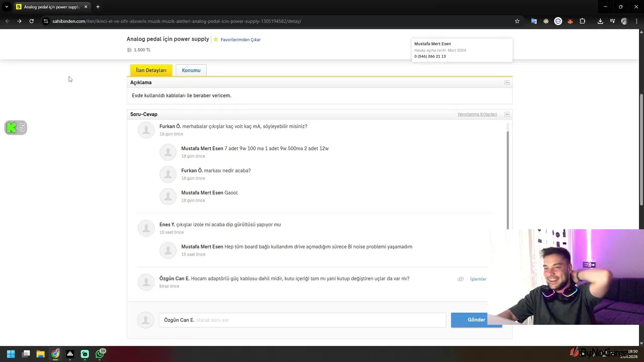Click Enes Y.'s avatar

(x=146, y=228)
